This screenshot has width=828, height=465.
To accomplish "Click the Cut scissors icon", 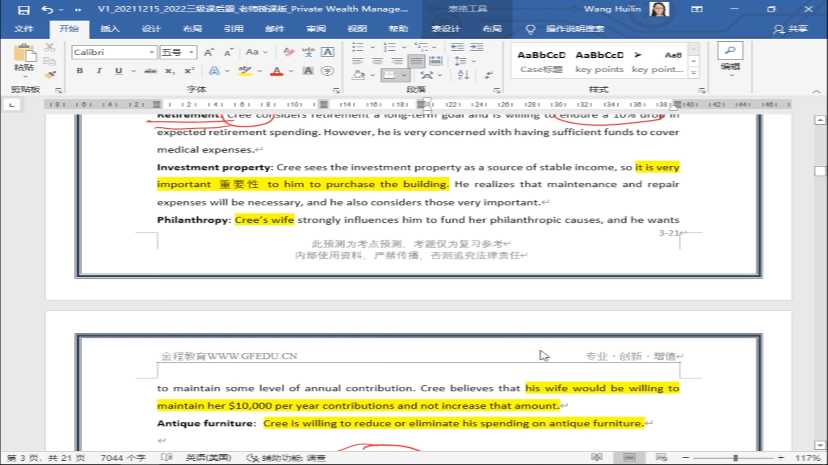I will tap(50, 48).
